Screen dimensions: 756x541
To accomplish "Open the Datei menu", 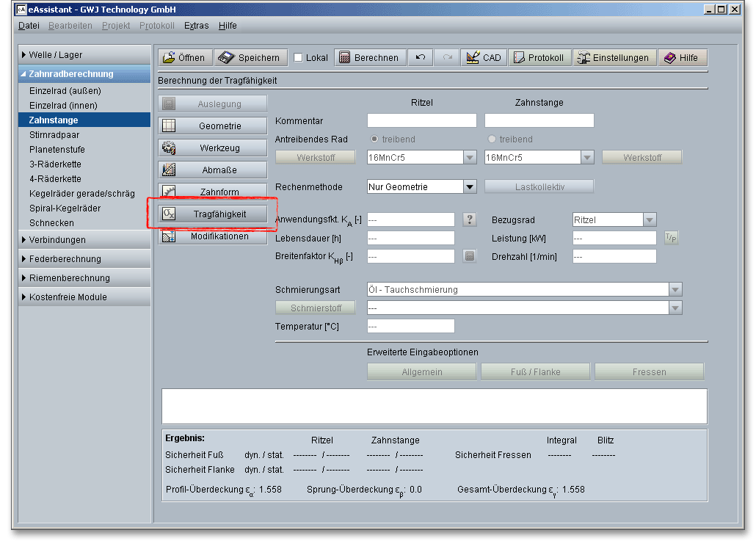I will 29,26.
